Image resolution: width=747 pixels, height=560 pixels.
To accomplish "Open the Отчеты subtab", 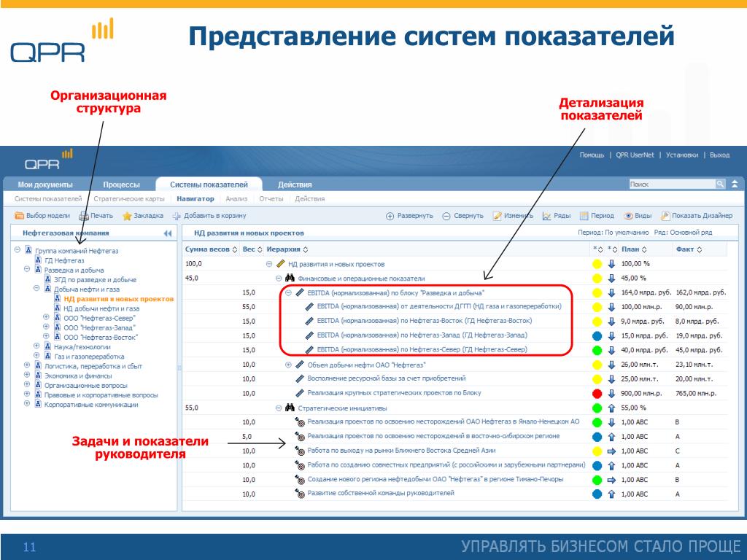I will pyautogui.click(x=271, y=199).
